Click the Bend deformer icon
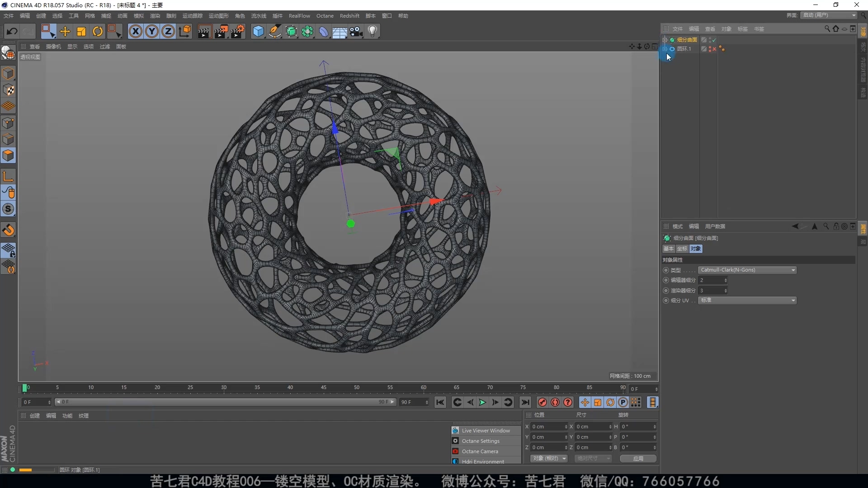The width and height of the screenshot is (868, 488). coord(324,31)
